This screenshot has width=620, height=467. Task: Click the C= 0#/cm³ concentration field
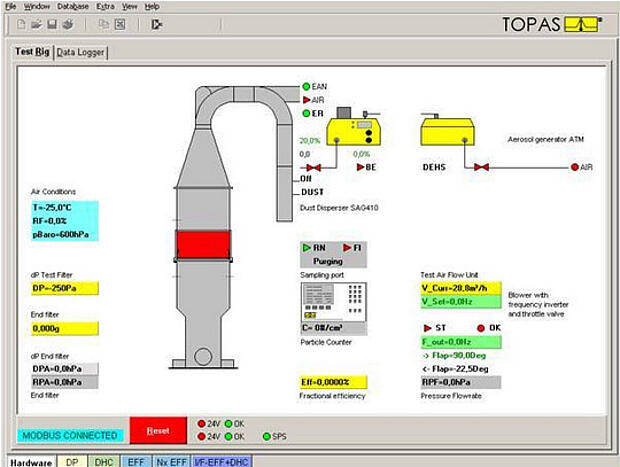point(334,329)
